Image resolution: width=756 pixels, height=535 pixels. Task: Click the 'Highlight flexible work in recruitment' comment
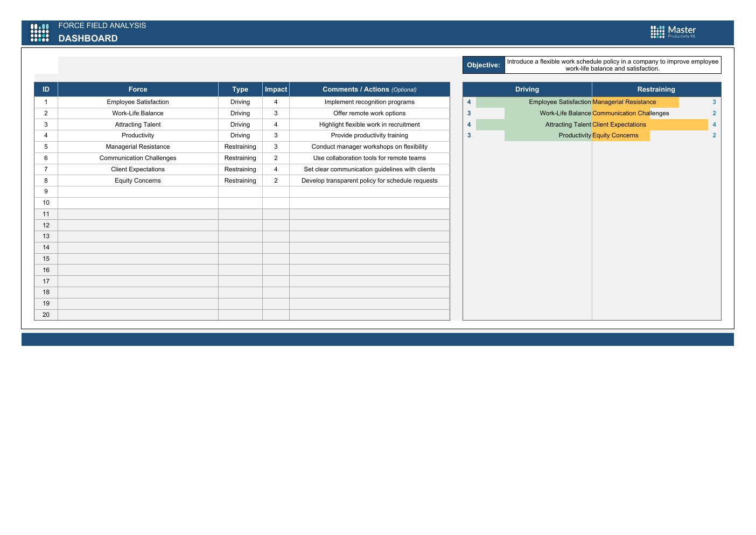(x=369, y=124)
